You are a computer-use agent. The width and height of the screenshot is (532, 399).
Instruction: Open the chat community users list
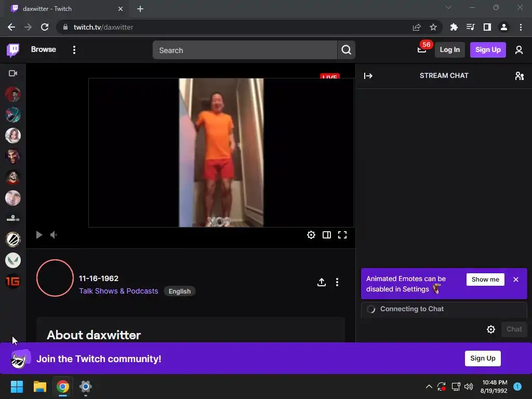[519, 76]
